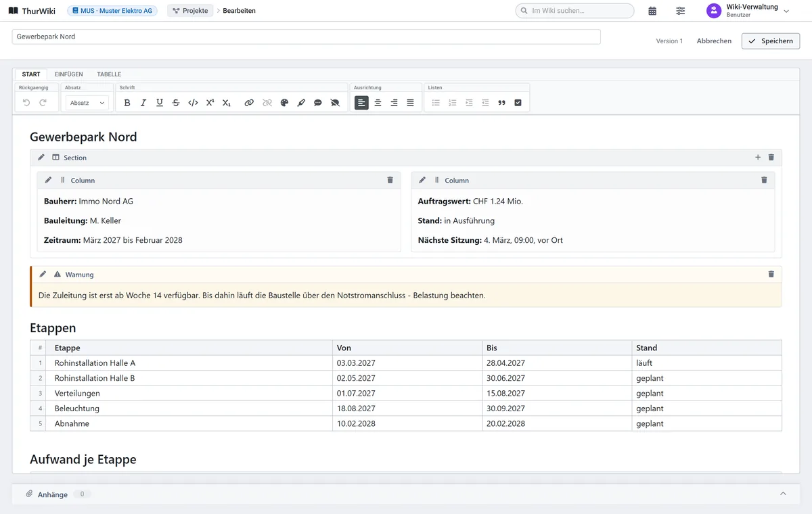Edit the left Column with Bauherr

click(x=48, y=181)
